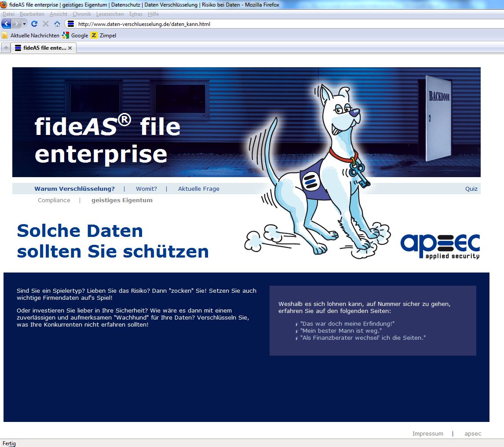Open the Aktuelle Nachrichten bookmark
The image size is (504, 447).
point(35,35)
